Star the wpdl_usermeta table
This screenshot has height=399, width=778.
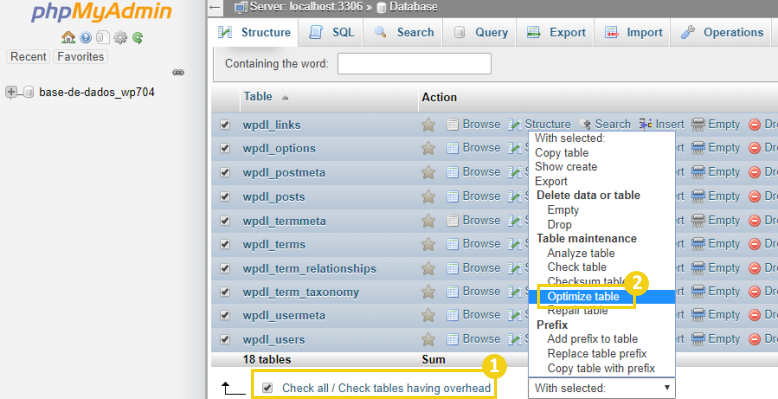pyautogui.click(x=428, y=315)
